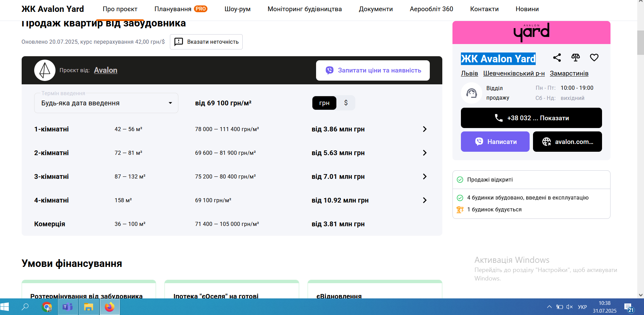Open Microsoft Teams from taskbar
Viewport: 644px width, 315px height.
(x=68, y=307)
